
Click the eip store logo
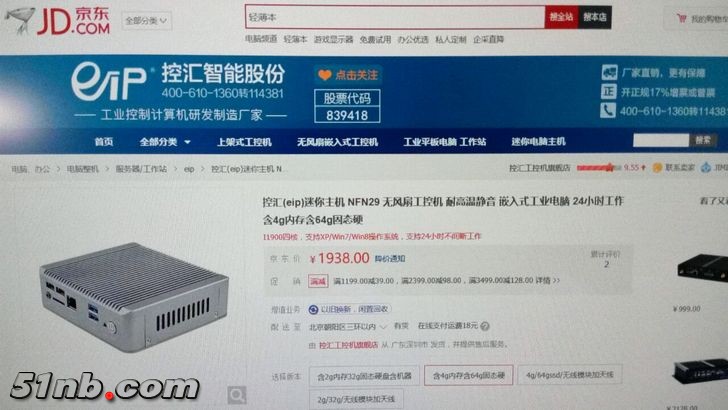(109, 83)
